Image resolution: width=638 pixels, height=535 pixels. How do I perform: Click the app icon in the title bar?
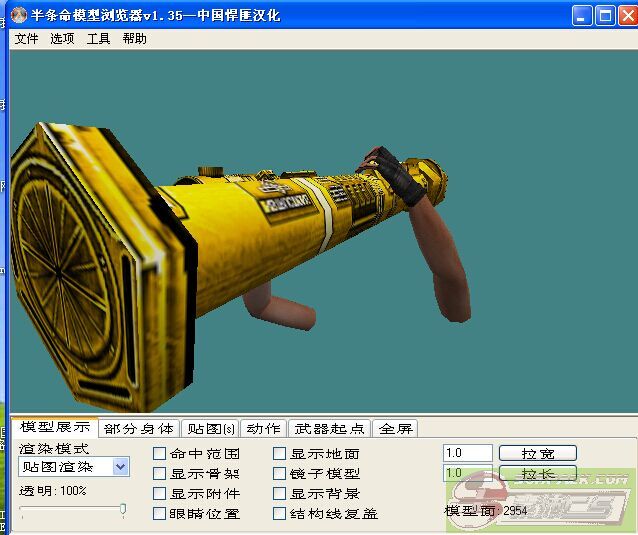point(19,16)
